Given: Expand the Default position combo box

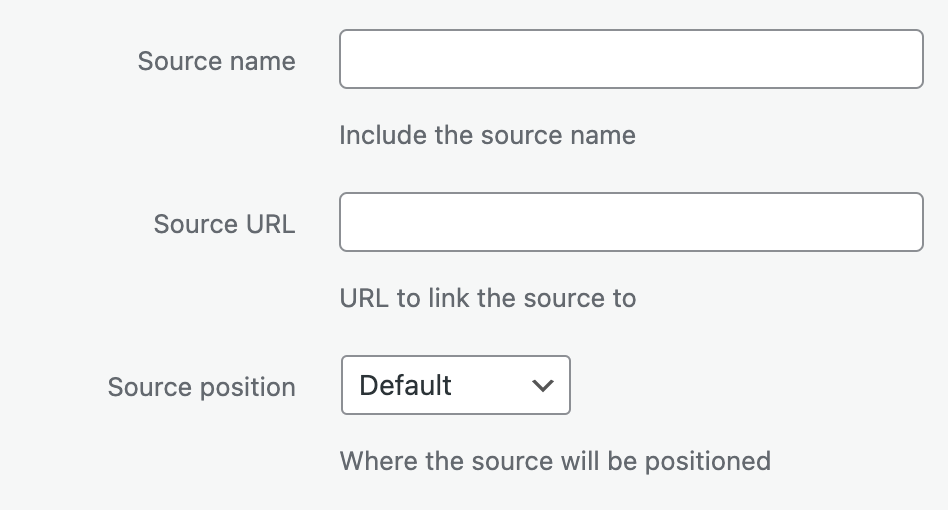Looking at the screenshot, I should (456, 385).
